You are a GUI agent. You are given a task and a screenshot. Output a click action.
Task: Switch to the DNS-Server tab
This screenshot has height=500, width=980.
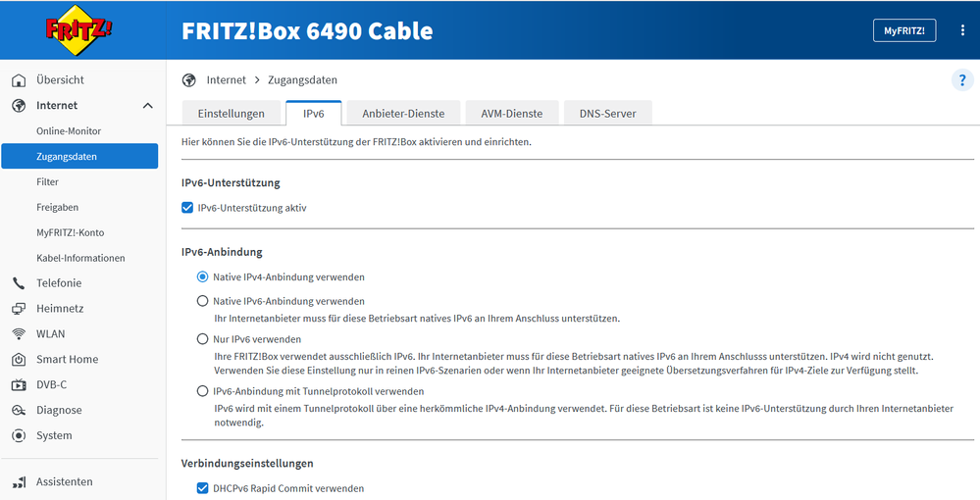tap(607, 114)
